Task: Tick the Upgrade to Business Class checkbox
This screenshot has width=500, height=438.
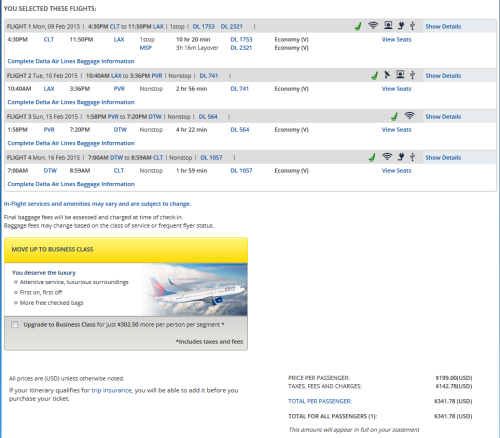Action: click(15, 325)
